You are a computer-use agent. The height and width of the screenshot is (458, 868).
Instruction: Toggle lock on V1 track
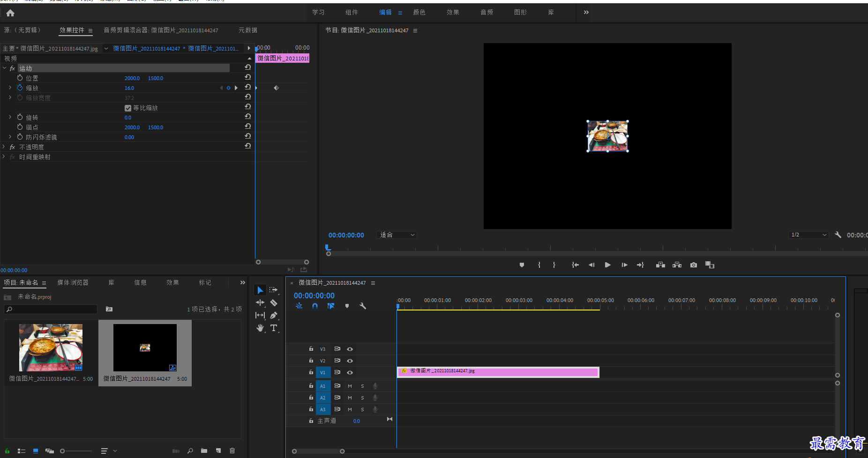pyautogui.click(x=311, y=372)
